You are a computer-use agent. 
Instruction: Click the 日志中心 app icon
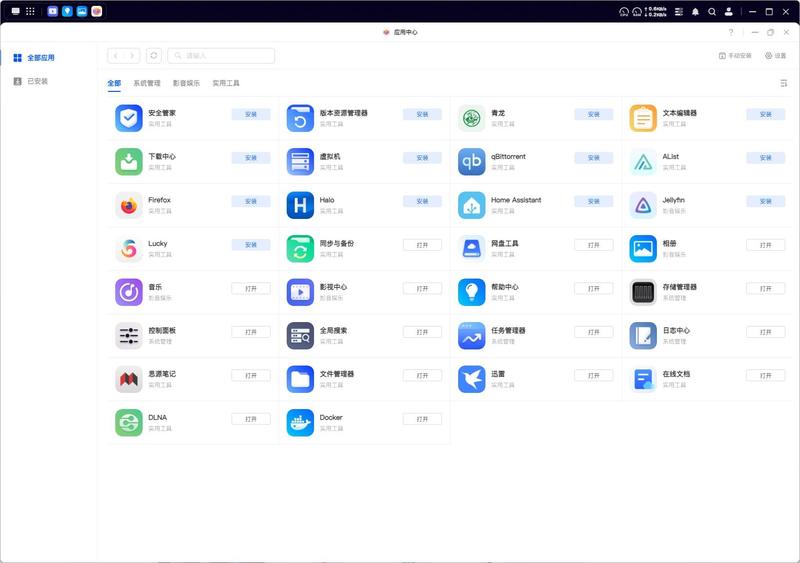[643, 335]
